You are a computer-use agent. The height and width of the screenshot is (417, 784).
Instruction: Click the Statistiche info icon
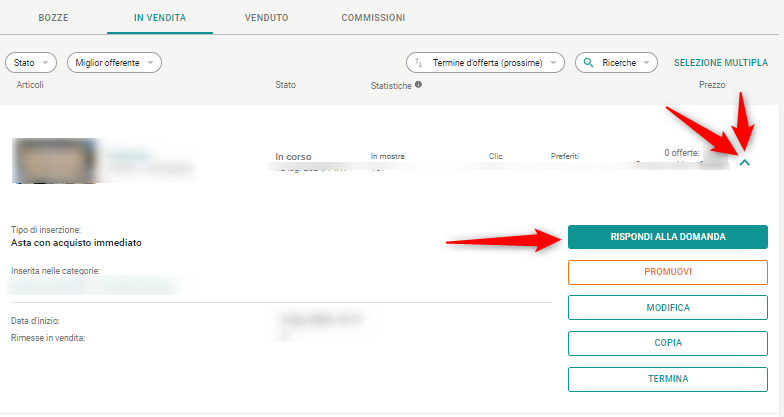pos(418,85)
